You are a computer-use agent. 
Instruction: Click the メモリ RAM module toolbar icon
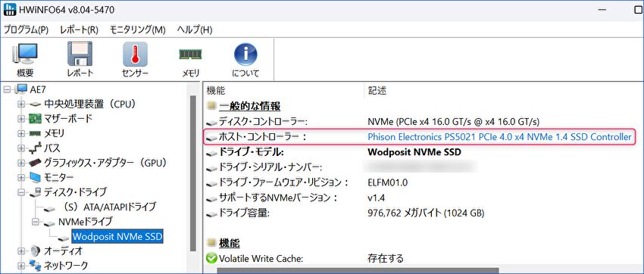[x=190, y=54]
